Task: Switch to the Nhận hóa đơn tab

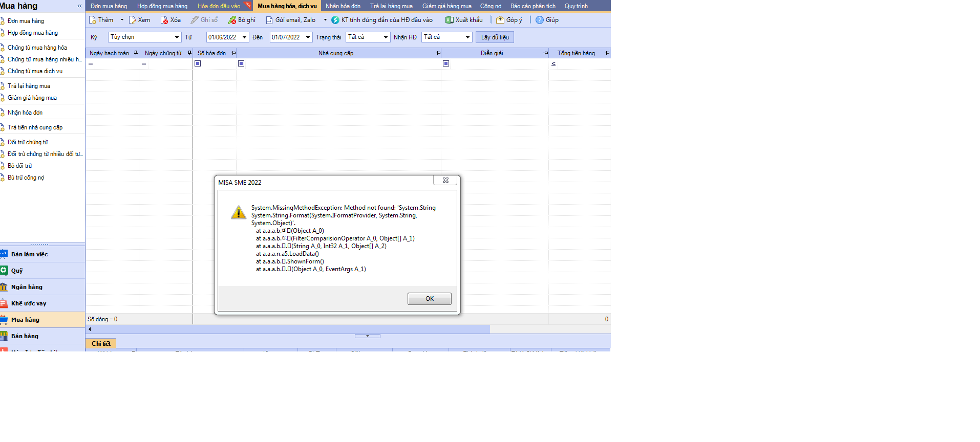Action: 343,6
